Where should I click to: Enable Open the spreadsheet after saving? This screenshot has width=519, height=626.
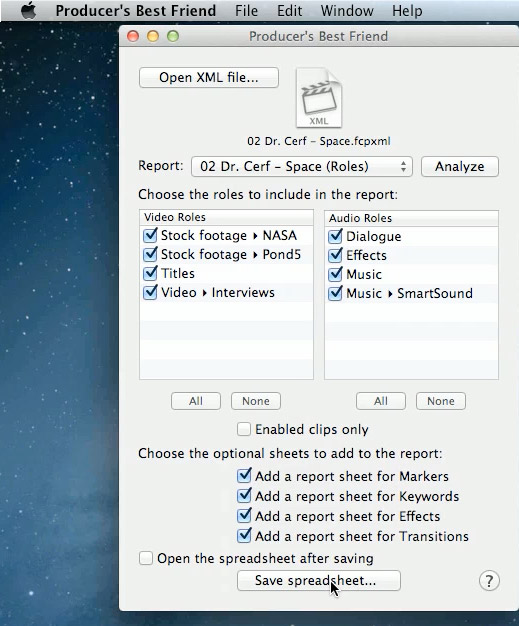(x=146, y=558)
